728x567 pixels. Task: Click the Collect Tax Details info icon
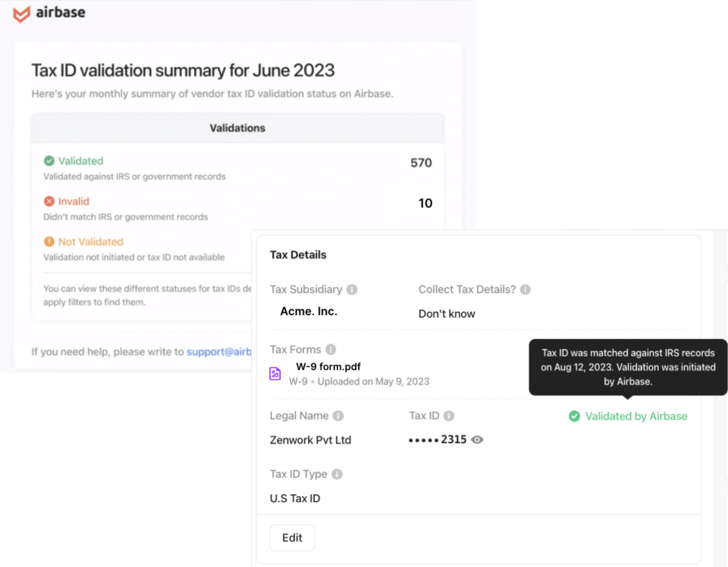(525, 290)
